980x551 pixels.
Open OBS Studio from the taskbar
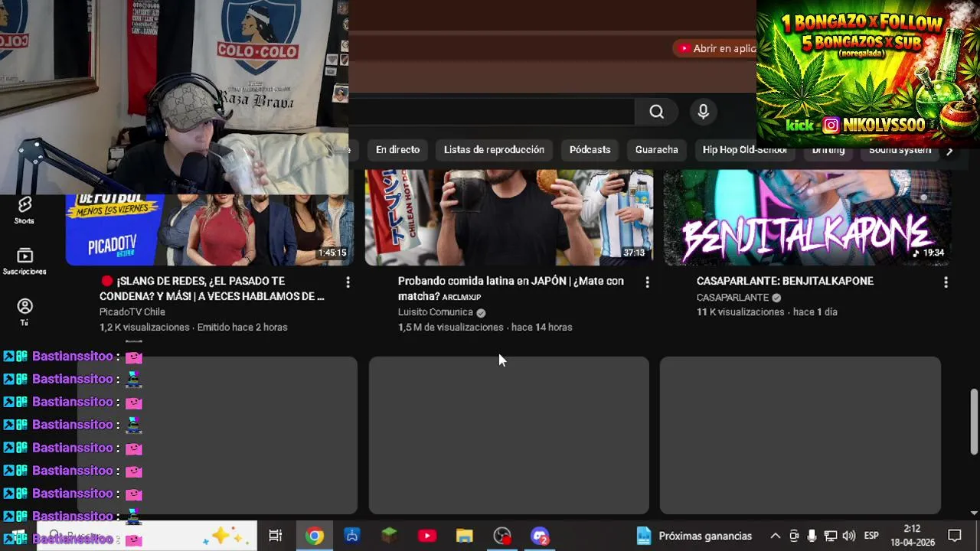(x=502, y=536)
